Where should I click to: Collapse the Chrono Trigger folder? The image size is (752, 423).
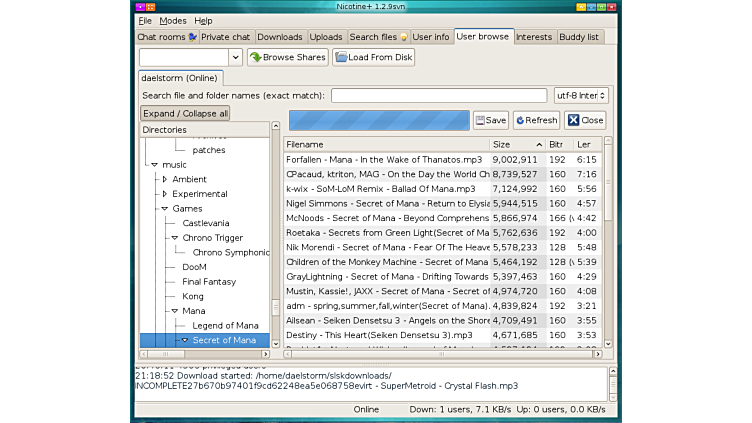pos(174,238)
